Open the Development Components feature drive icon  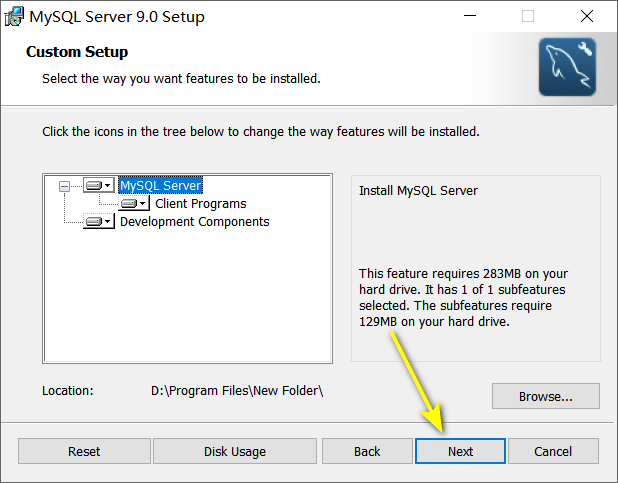point(94,222)
